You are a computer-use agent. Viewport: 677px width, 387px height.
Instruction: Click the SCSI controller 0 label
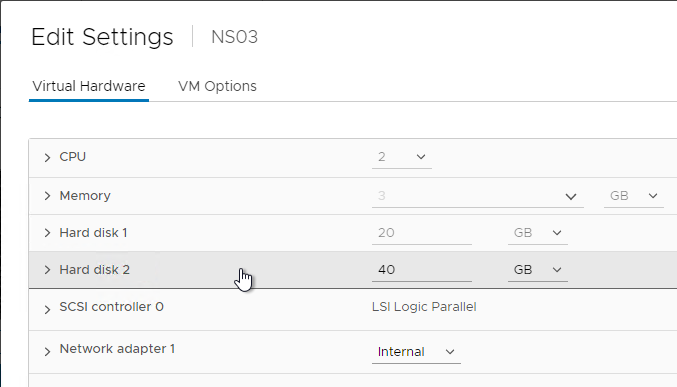111,307
